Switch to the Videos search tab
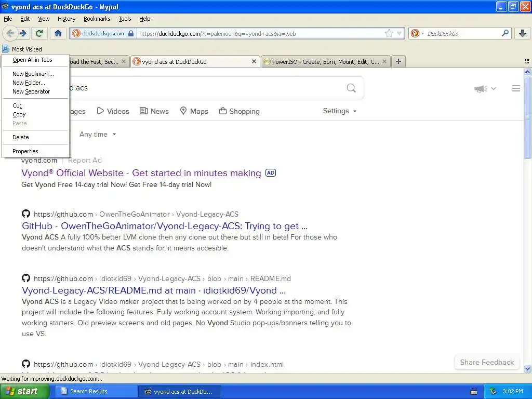Viewport: 532px width, 399px height. (113, 111)
